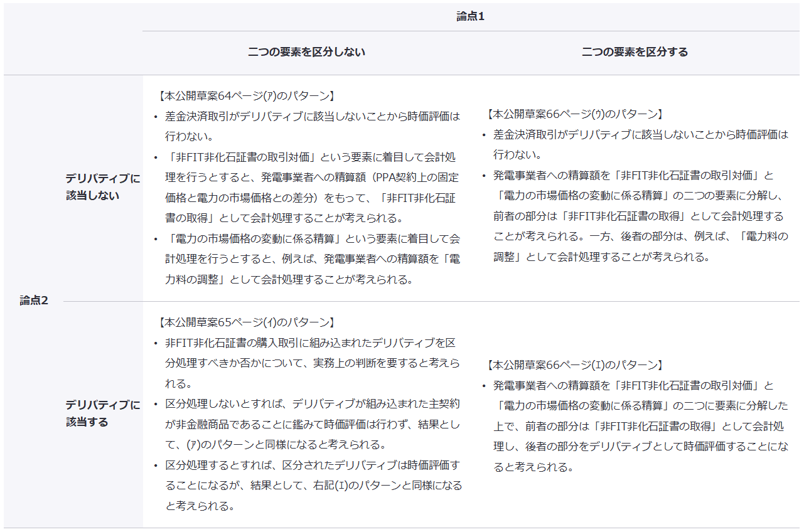The image size is (804, 532).
Task: Click the 論点2 row header
Action: [34, 301]
